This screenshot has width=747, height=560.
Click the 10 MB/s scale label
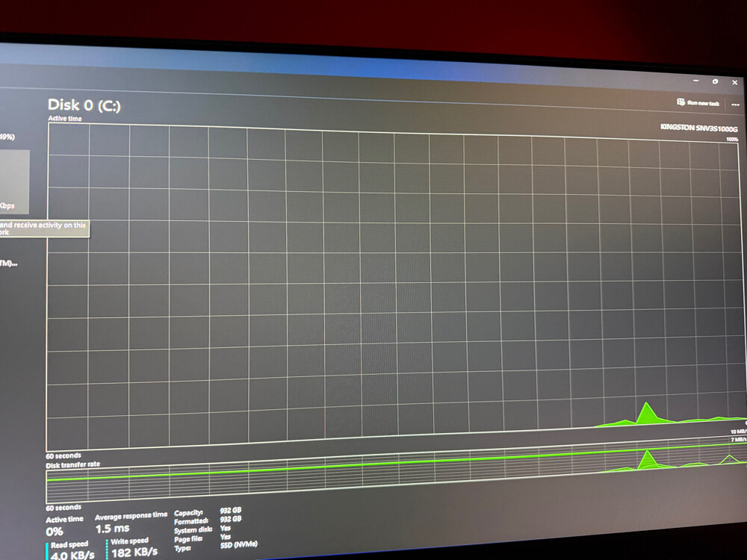(x=739, y=432)
